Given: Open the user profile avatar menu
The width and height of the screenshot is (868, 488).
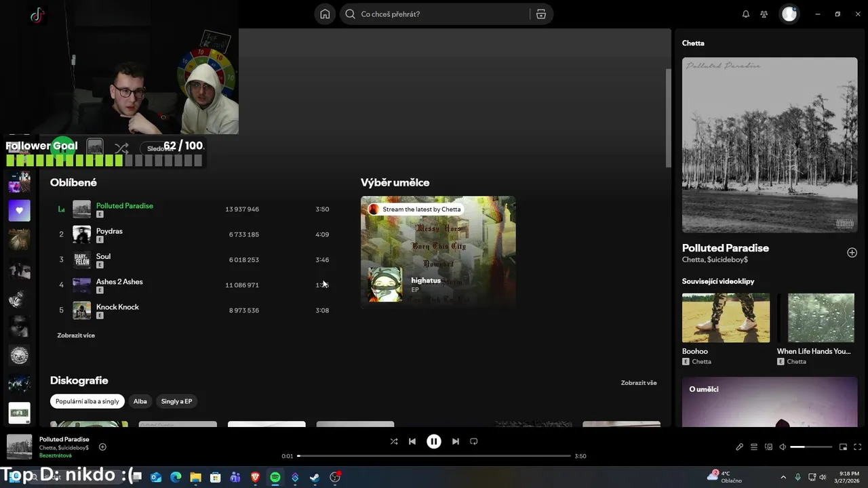Looking at the screenshot, I should pos(789,14).
